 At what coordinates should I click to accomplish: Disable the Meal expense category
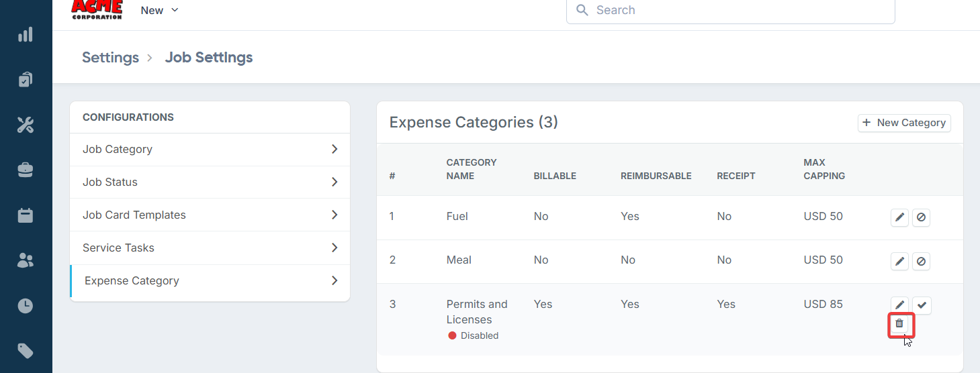921,261
